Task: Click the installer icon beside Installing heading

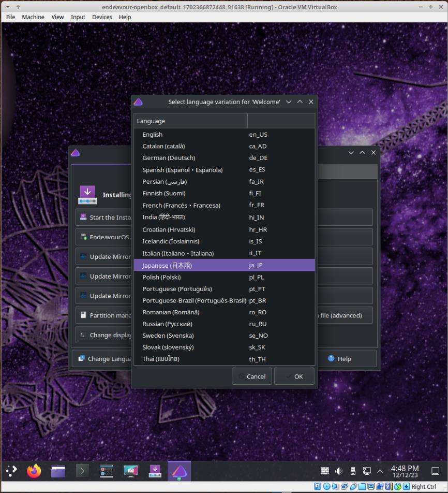Action: (x=87, y=195)
